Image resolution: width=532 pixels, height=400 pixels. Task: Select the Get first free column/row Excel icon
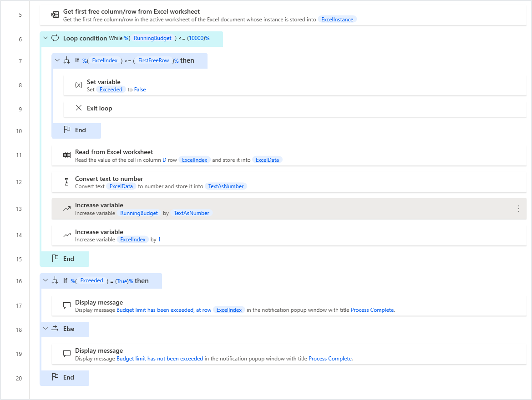point(55,14)
